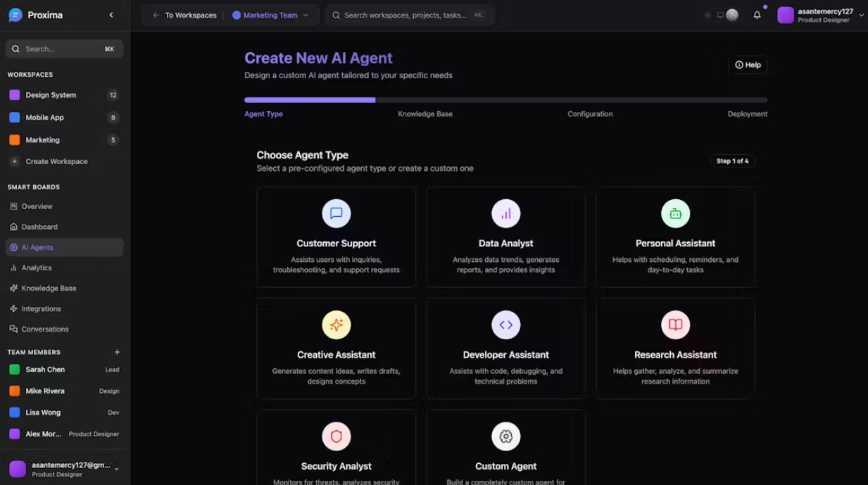Open the Design System workspace
The width and height of the screenshot is (868, 485).
[x=64, y=95]
